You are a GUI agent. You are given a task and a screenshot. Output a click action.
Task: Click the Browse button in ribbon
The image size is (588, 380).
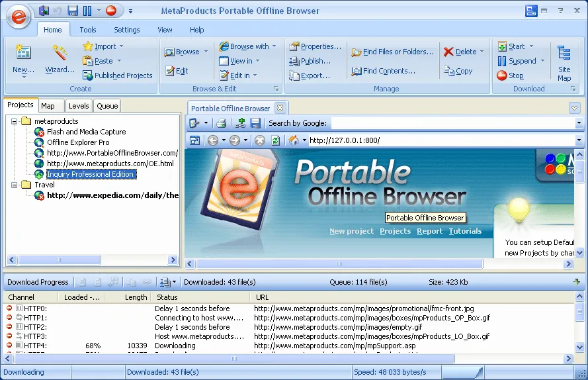[x=183, y=52]
